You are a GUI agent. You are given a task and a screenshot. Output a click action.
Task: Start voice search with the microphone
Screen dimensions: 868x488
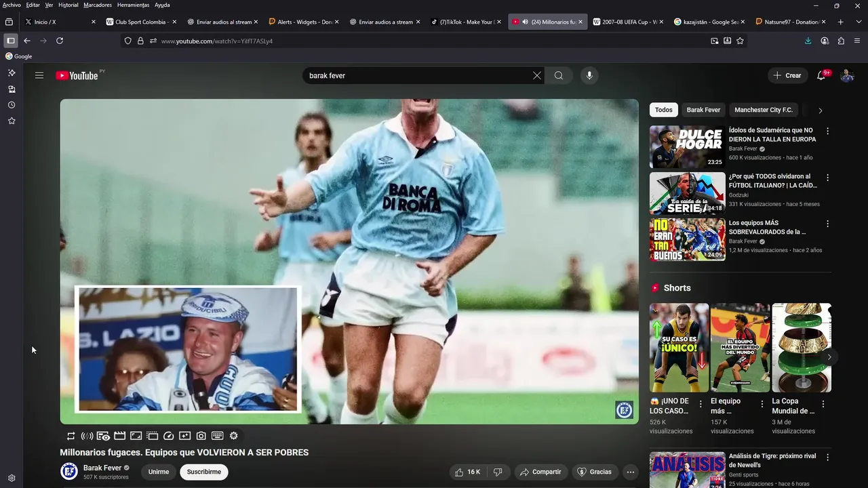click(589, 75)
